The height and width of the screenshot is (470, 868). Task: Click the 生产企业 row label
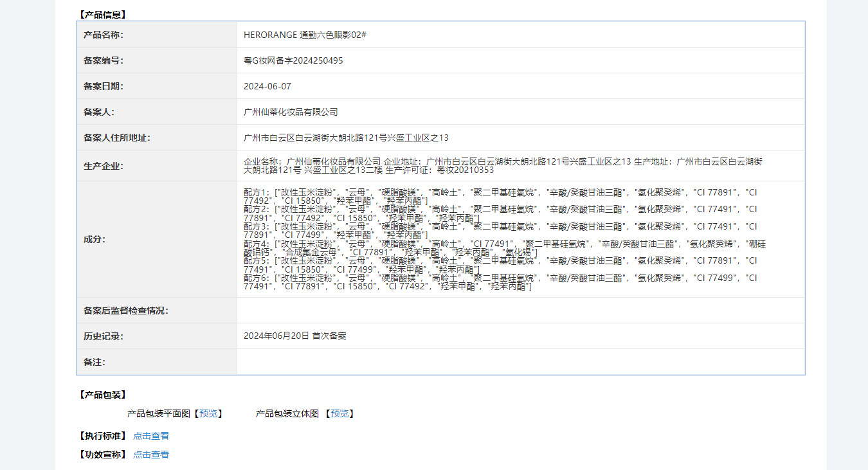point(104,166)
